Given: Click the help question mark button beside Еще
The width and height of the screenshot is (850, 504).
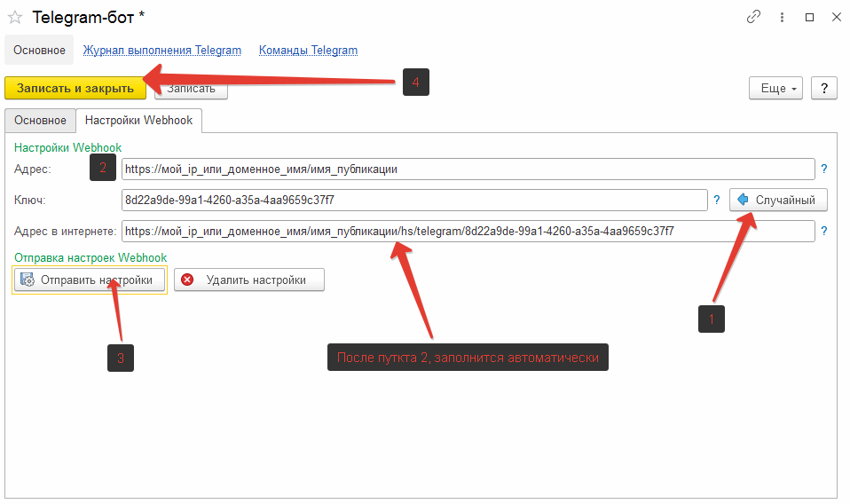Looking at the screenshot, I should [x=823, y=88].
